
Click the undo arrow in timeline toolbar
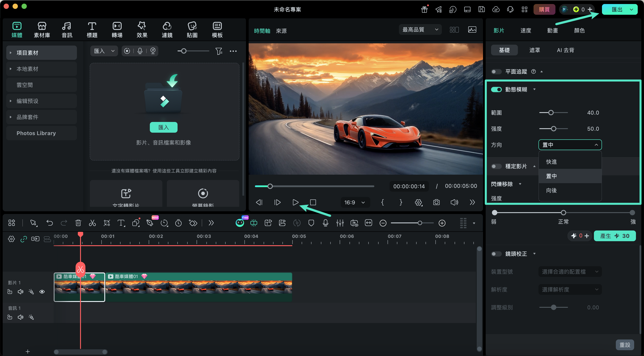tap(49, 223)
